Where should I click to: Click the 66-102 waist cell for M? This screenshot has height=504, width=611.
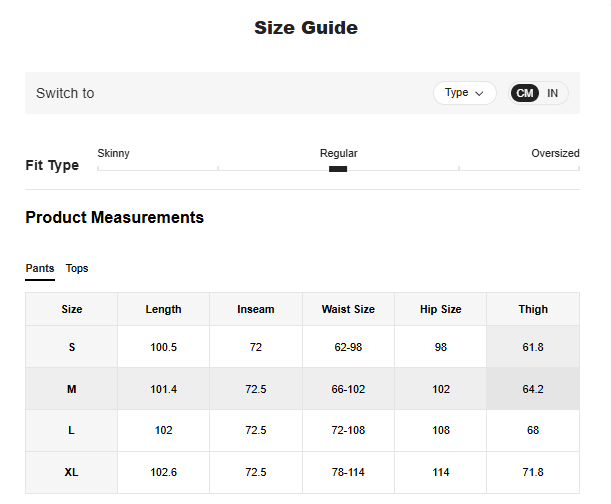[348, 389]
